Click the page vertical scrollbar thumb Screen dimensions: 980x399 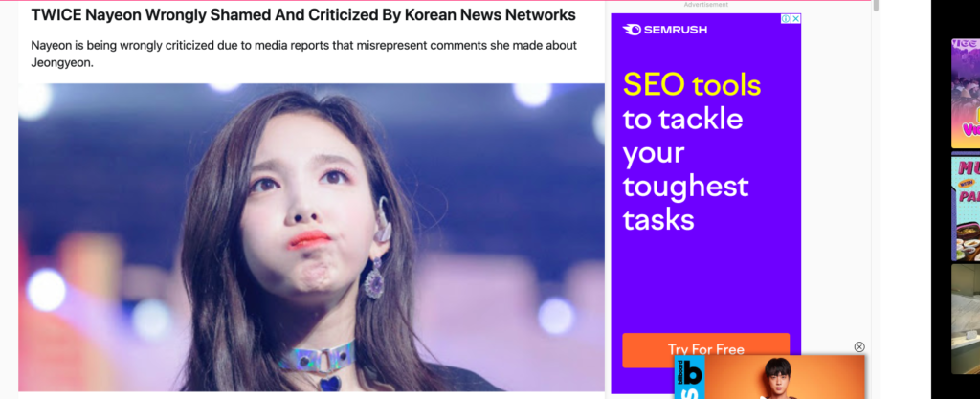(x=877, y=6)
